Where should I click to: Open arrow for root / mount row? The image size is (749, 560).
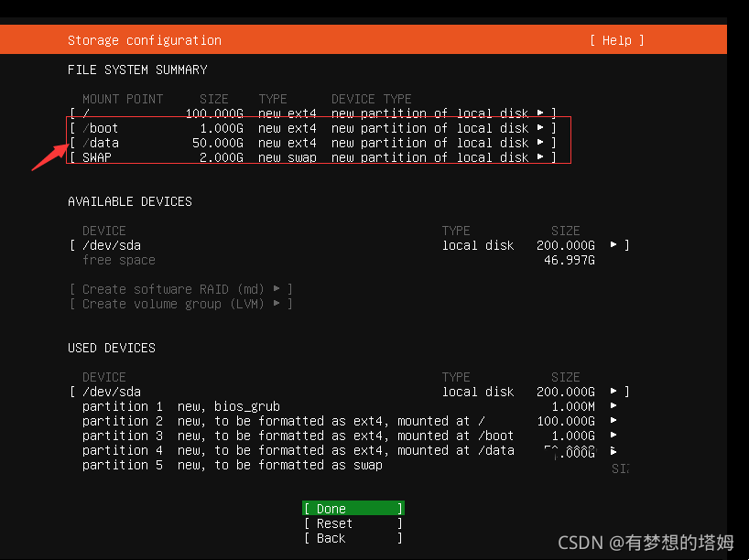540,113
